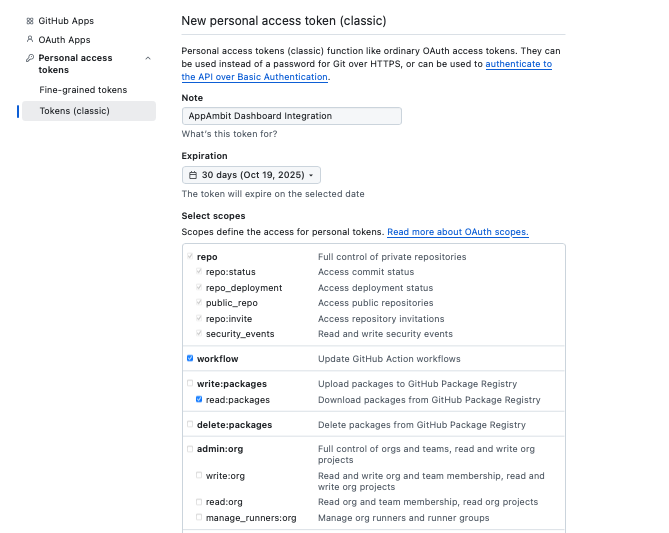This screenshot has width=669, height=533.
Task: Click the calendar icon in Expiration selector
Action: pyautogui.click(x=193, y=175)
